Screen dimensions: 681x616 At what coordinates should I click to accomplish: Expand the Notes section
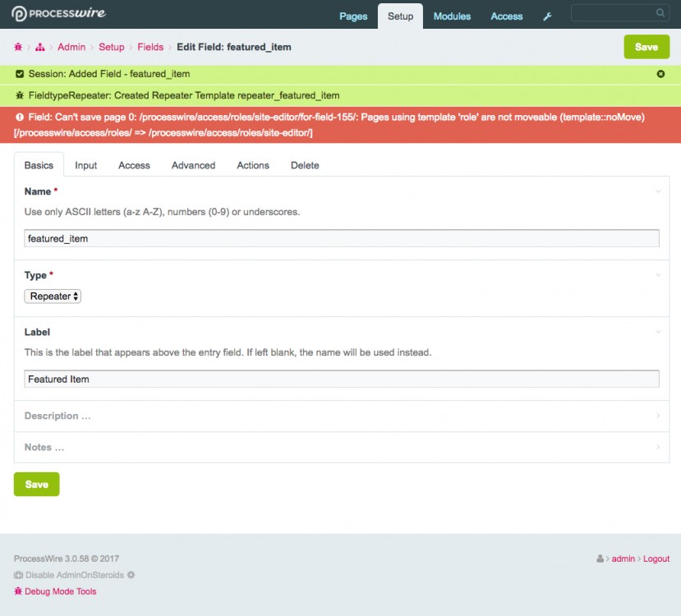point(44,448)
